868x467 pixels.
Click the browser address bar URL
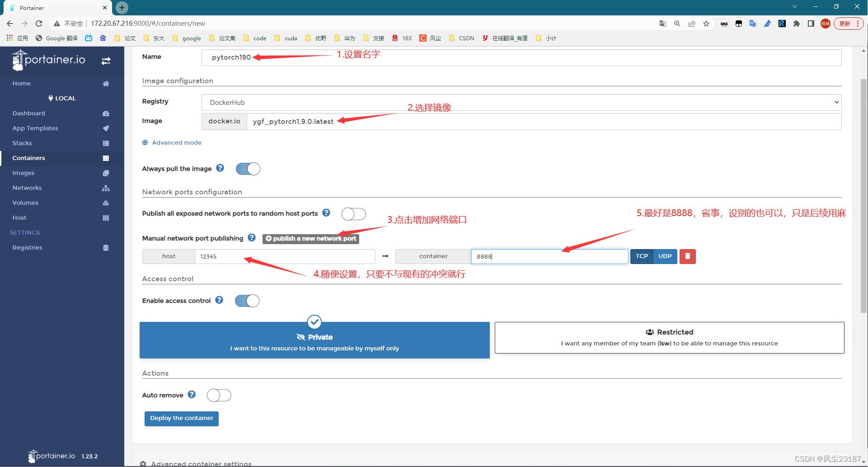pos(148,24)
